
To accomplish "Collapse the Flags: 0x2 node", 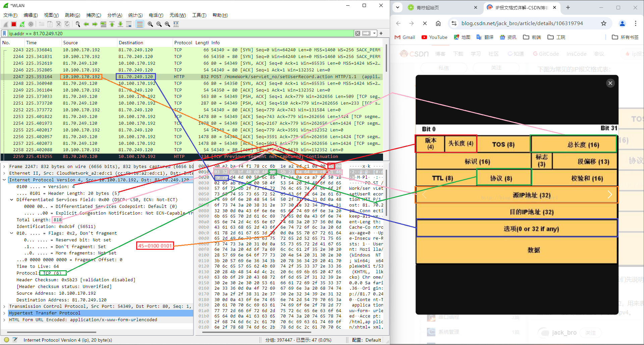I will (x=12, y=233).
